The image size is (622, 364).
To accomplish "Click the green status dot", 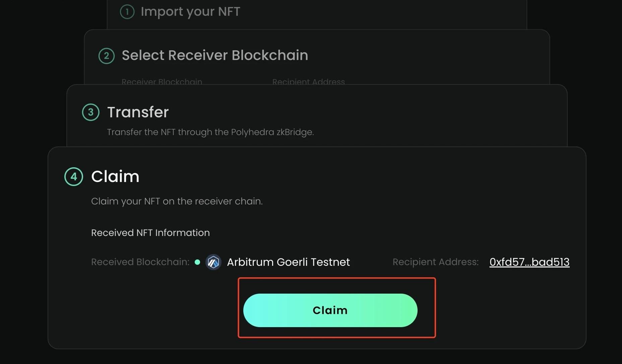I will coord(197,262).
